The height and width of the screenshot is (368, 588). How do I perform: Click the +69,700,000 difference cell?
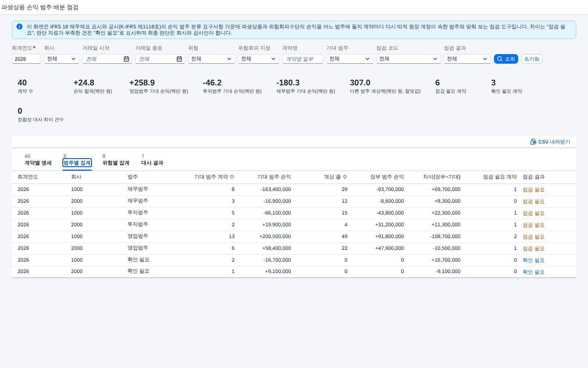click(446, 190)
